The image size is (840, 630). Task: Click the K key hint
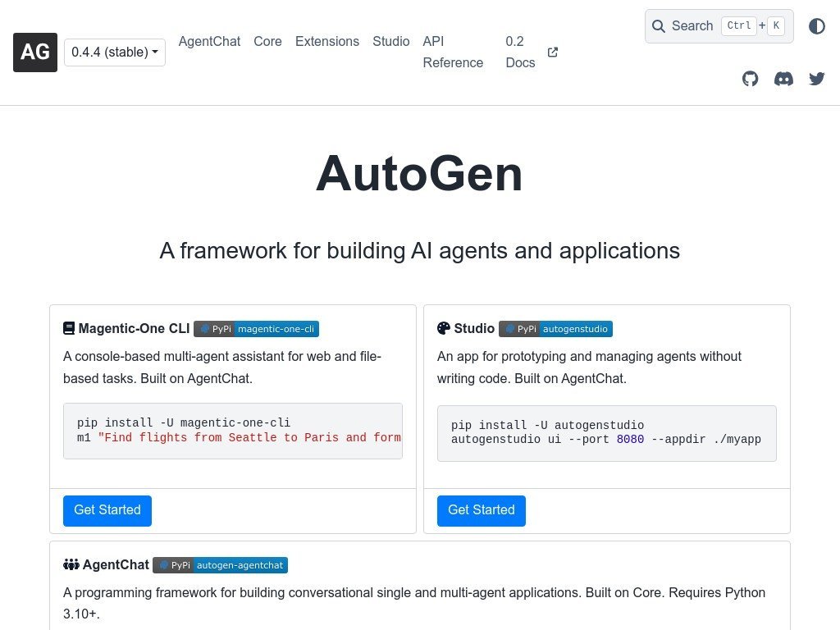click(776, 25)
